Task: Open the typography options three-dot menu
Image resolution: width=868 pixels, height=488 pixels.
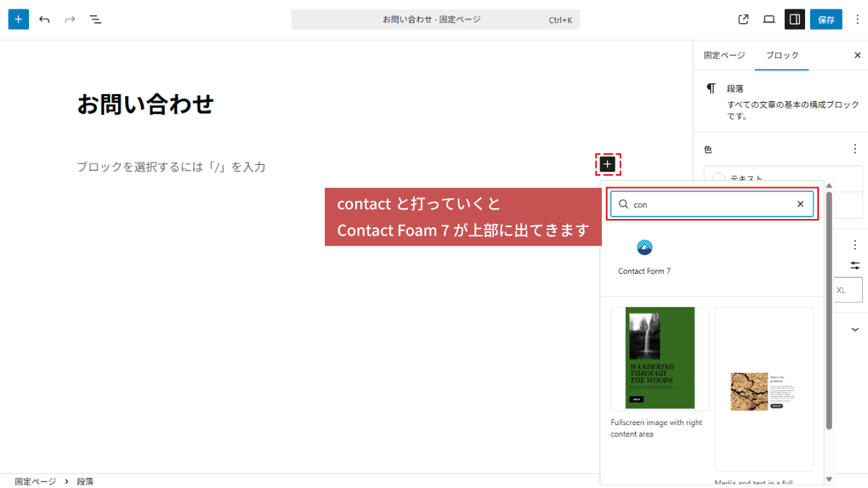Action: pos(855,244)
